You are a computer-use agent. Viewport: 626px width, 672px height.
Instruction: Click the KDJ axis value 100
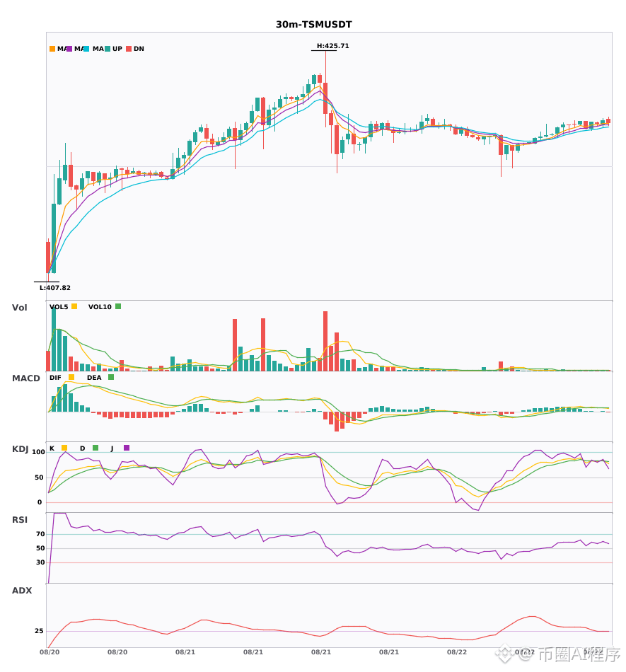[x=39, y=452]
